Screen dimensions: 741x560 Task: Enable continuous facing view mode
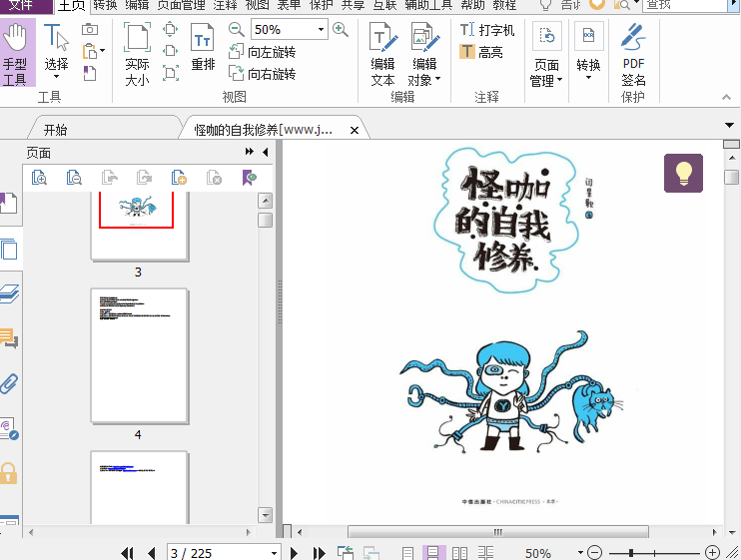pos(485,553)
